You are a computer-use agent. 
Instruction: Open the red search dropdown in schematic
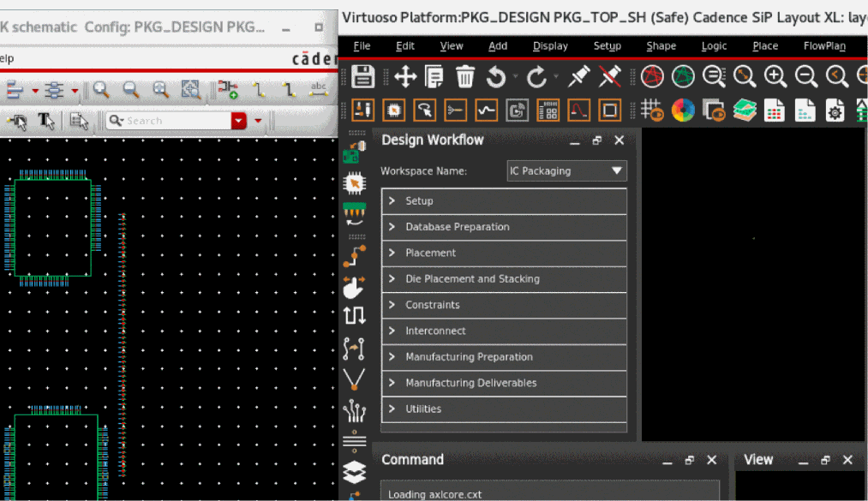click(238, 121)
